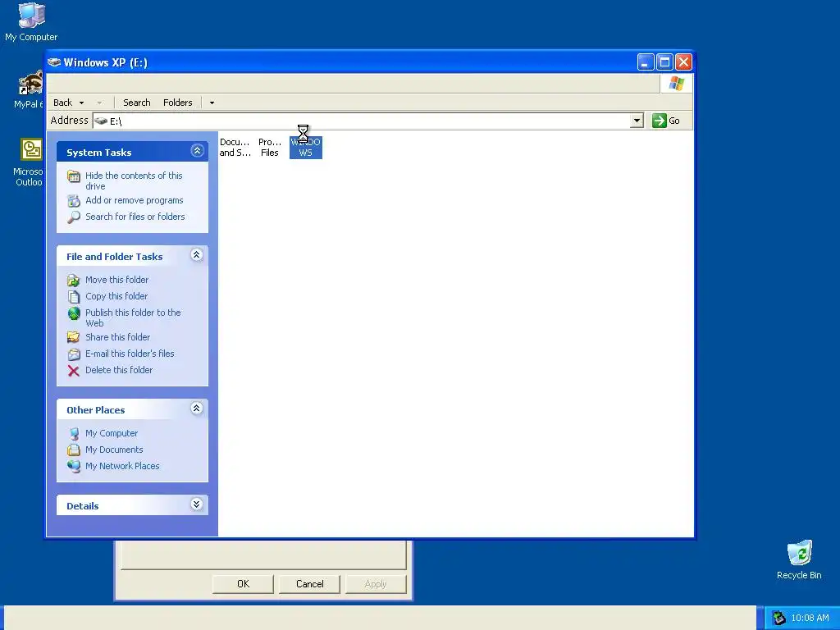Collapse the File and Folder Tasks panel
840x630 pixels.
tap(197, 255)
